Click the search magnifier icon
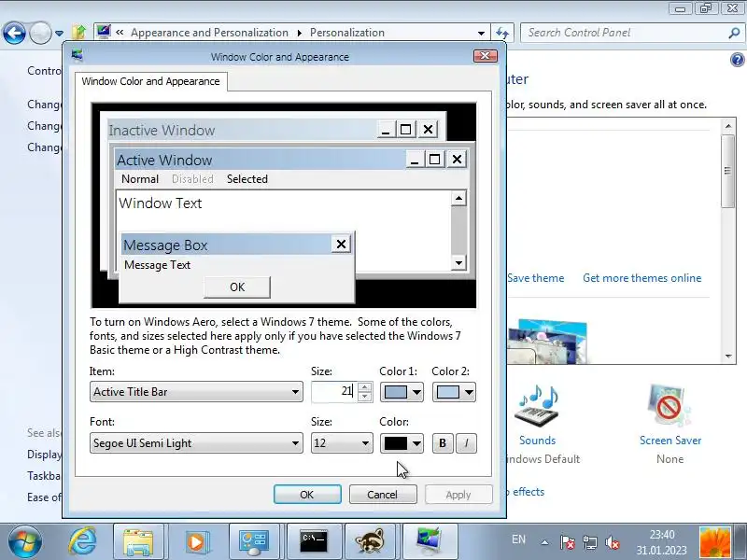 pyautogui.click(x=734, y=33)
